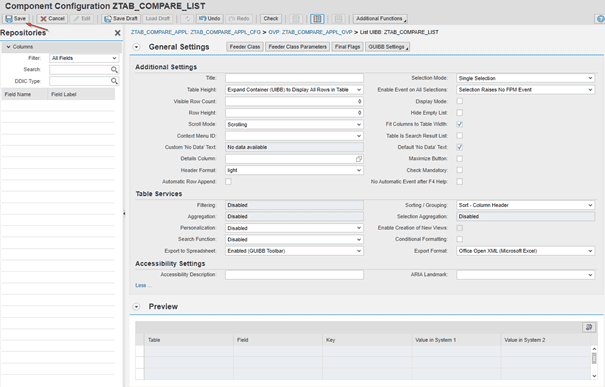
Task: Open the Scroll Mode dropdown
Action: click(294, 125)
